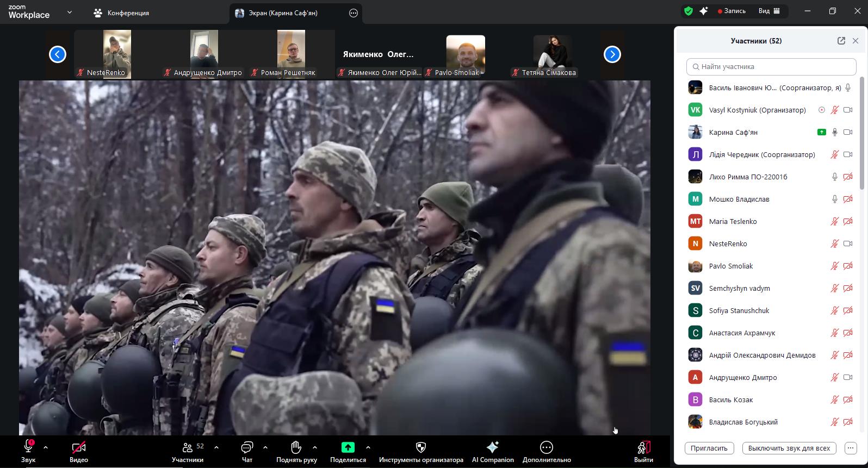The height and width of the screenshot is (468, 868).
Task: Toggle Лідія Чередник microphone
Action: 835,154
